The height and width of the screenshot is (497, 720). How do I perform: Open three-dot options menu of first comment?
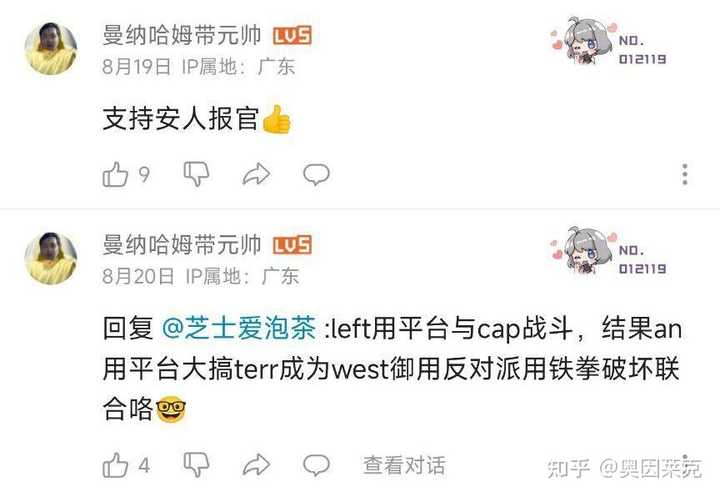[685, 175]
